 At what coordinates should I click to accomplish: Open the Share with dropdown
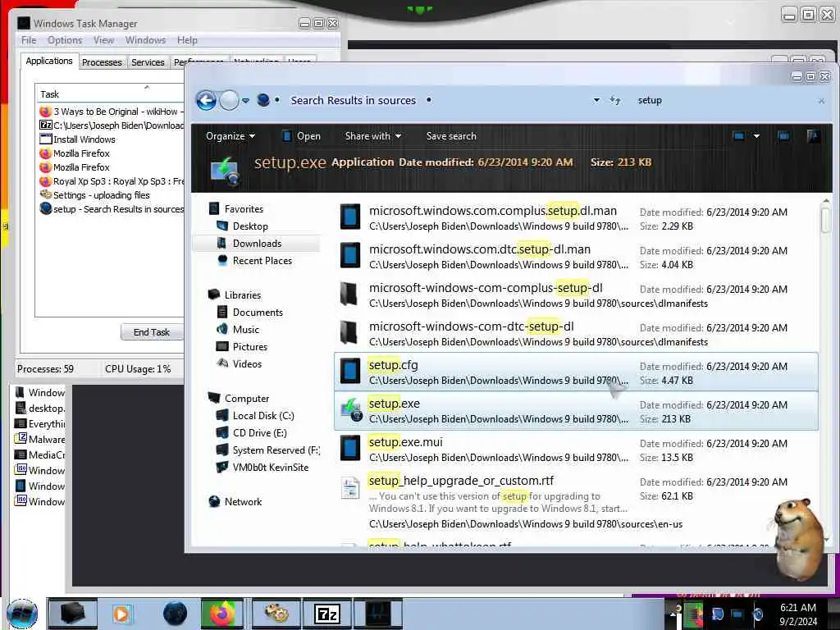[373, 136]
